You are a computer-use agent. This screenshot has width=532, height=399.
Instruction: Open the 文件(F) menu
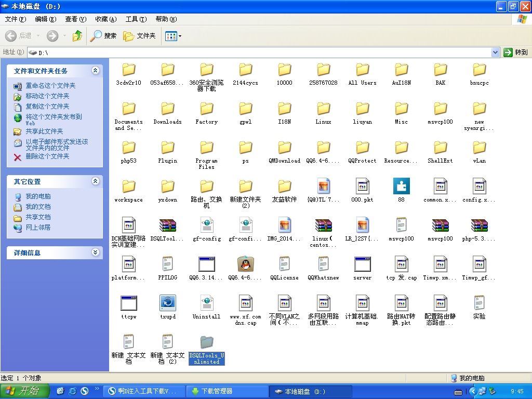coord(16,19)
